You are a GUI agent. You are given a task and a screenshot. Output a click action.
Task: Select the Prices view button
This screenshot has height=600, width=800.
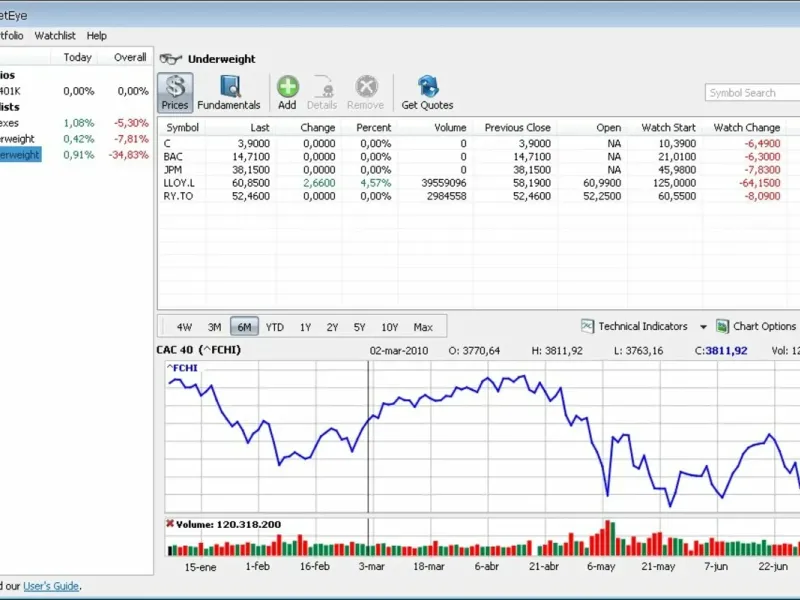pos(175,92)
